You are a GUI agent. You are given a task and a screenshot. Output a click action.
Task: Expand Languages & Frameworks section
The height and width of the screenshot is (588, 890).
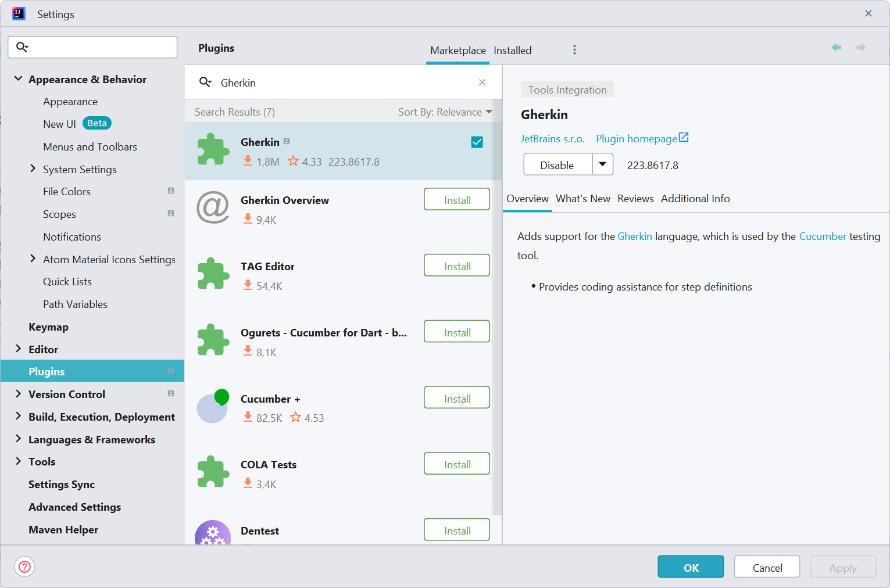(18, 439)
